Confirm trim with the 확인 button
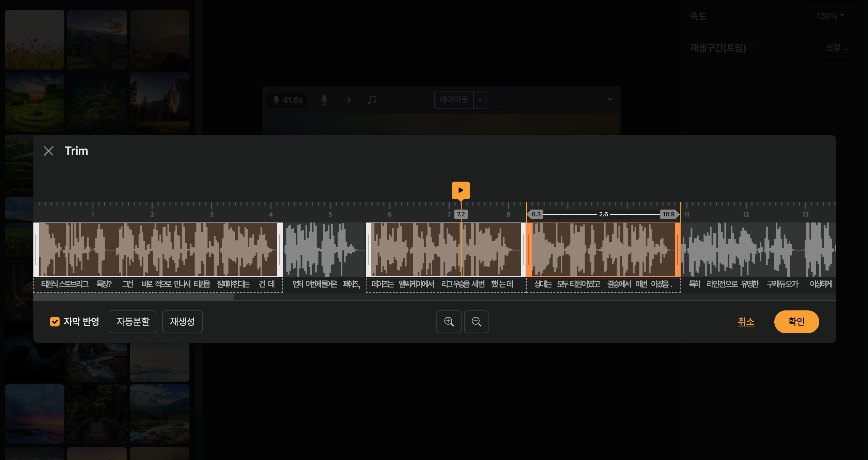 pyautogui.click(x=796, y=322)
